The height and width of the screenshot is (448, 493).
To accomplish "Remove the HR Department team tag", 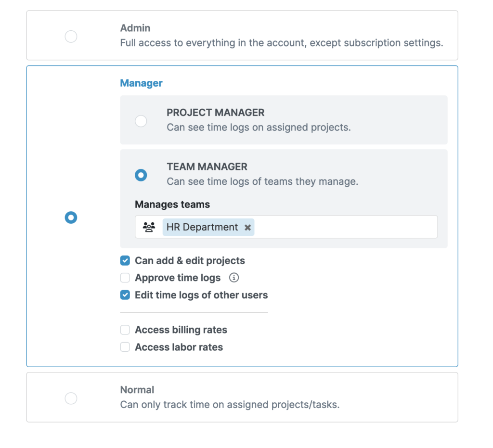I will 247,227.
